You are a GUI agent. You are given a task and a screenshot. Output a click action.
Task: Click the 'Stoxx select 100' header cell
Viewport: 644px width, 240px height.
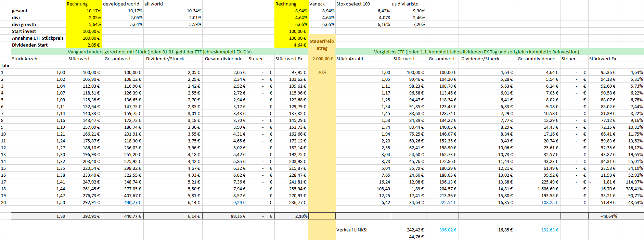click(363, 4)
